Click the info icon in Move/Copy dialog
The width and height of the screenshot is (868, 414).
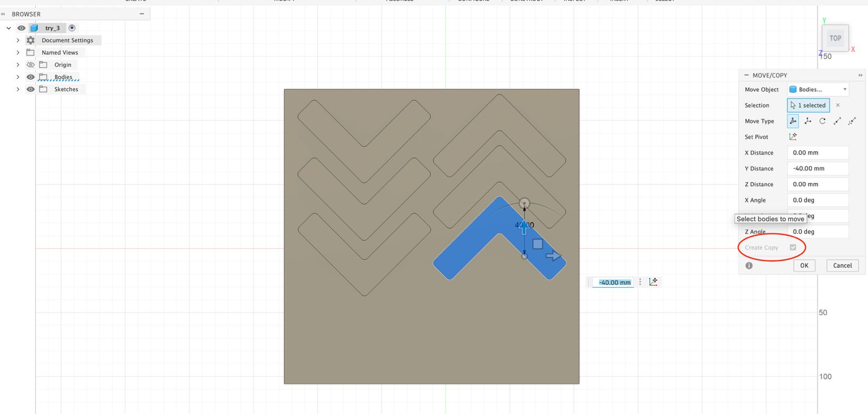[749, 266]
